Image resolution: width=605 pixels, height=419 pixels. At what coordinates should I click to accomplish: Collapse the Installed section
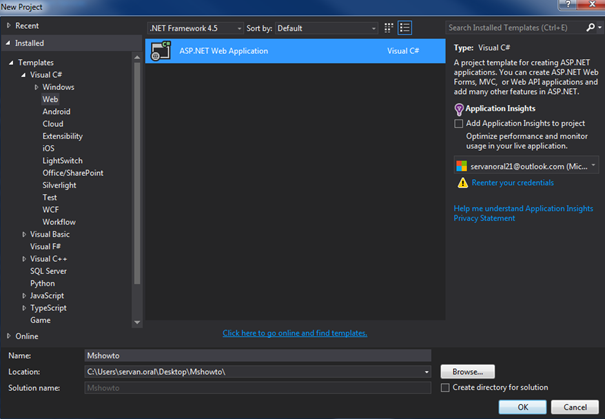coord(8,43)
